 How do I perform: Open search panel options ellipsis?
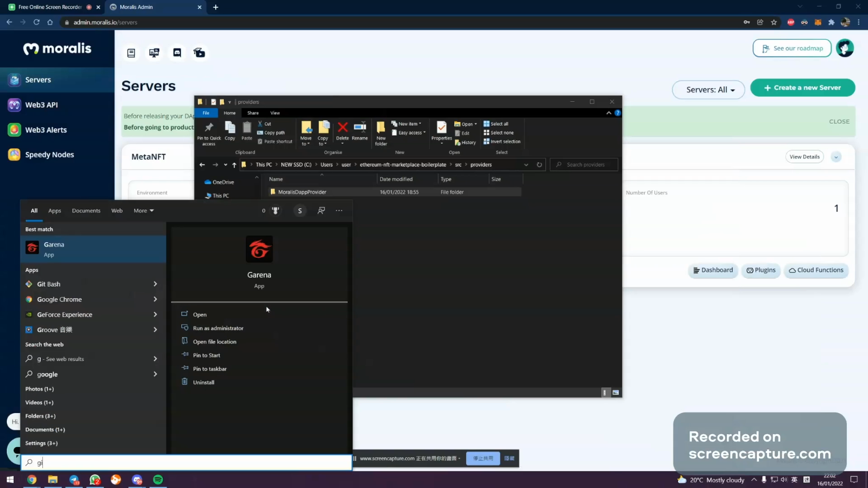click(339, 211)
